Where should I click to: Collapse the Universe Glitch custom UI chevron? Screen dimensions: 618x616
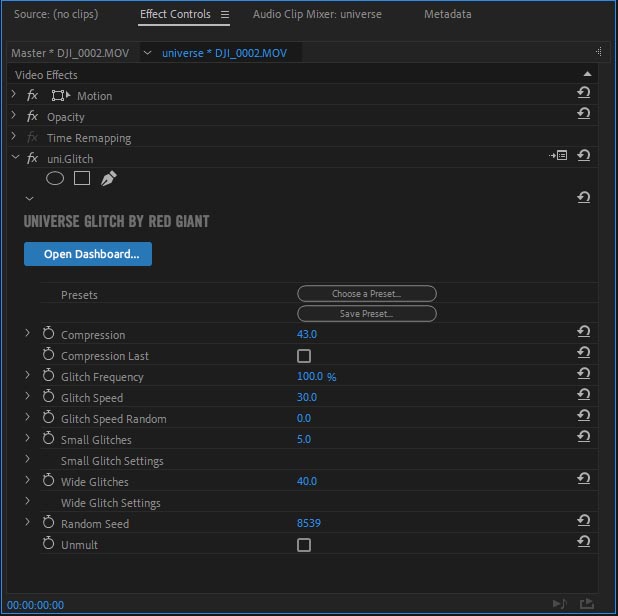point(30,199)
